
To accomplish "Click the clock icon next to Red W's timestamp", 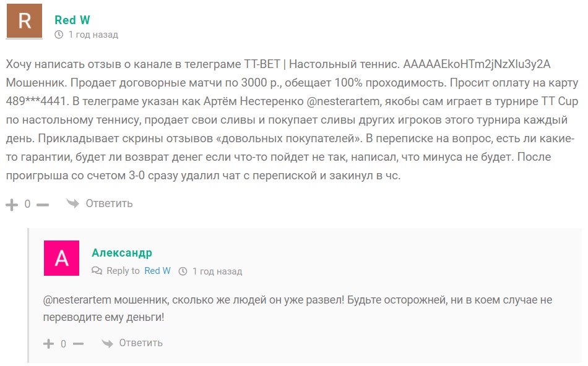I will (59, 35).
